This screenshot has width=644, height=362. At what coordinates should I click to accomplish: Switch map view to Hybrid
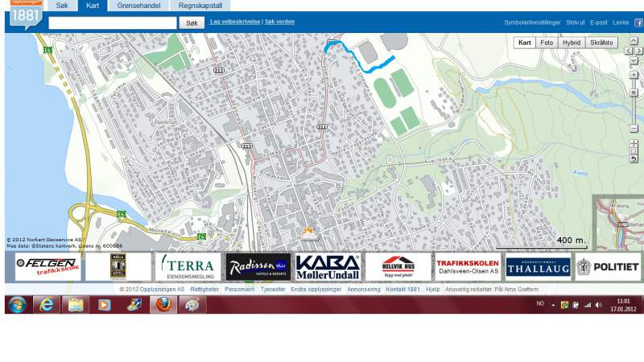pos(571,43)
